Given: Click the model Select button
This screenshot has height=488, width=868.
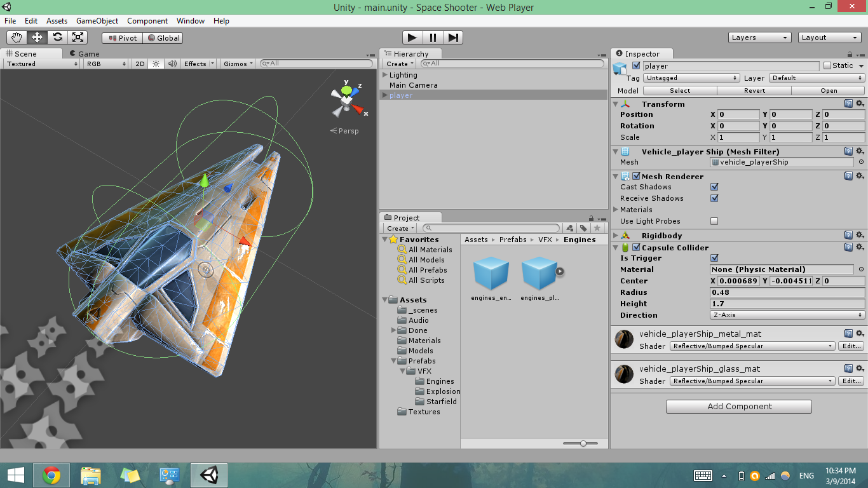Looking at the screenshot, I should pyautogui.click(x=680, y=90).
